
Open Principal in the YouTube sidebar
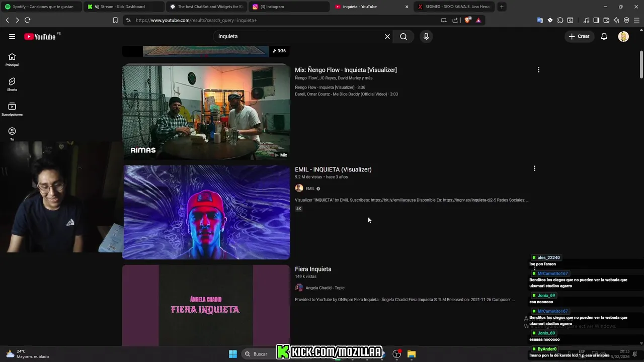click(x=12, y=60)
